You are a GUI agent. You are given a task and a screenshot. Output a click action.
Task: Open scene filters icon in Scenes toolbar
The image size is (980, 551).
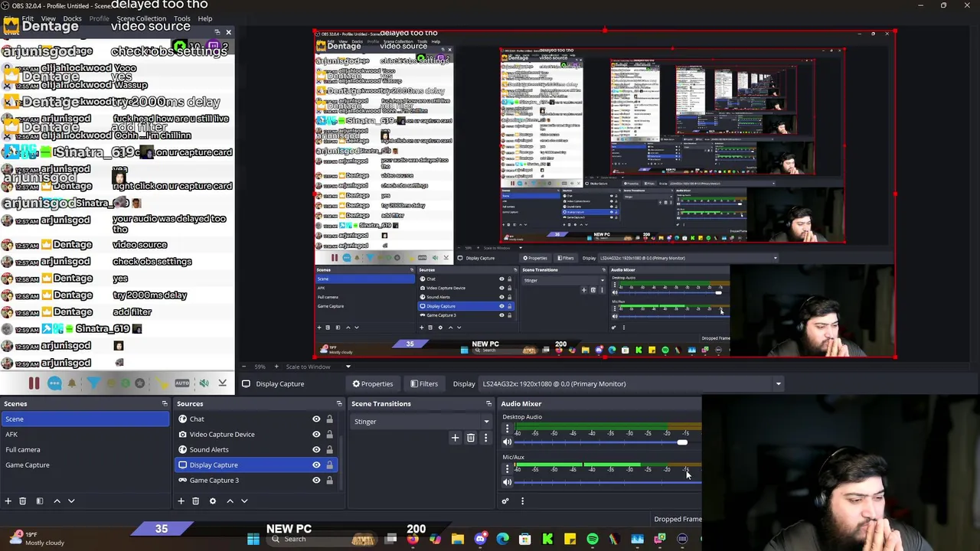[x=40, y=501]
